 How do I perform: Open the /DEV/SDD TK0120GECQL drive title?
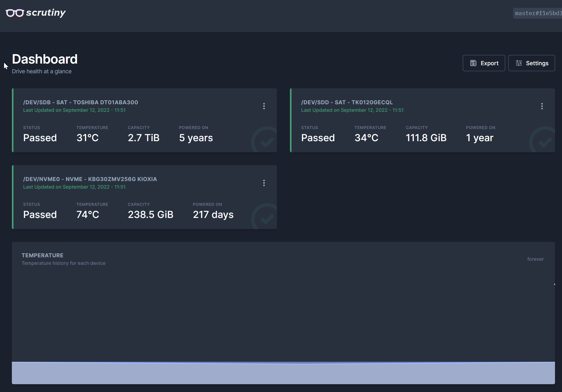[x=347, y=102]
